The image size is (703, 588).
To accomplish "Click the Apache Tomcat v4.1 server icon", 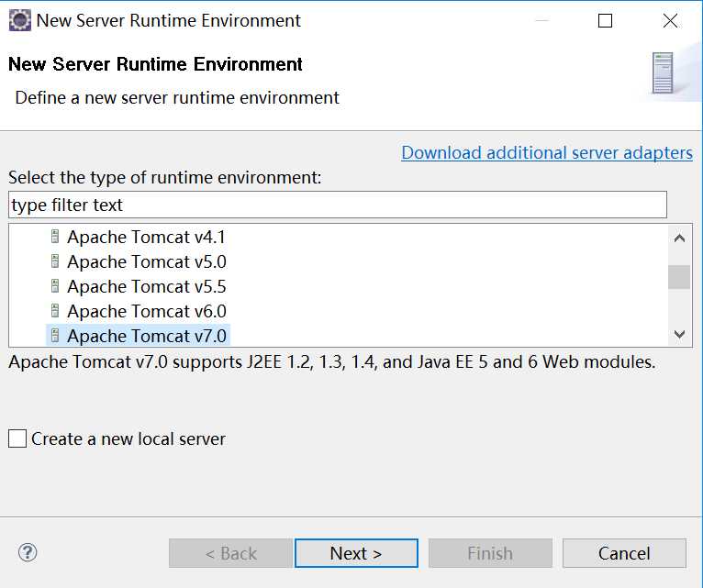I will 55,238.
